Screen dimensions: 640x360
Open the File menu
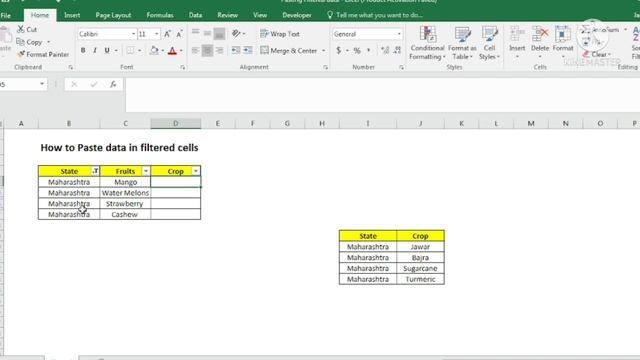(x=6, y=16)
